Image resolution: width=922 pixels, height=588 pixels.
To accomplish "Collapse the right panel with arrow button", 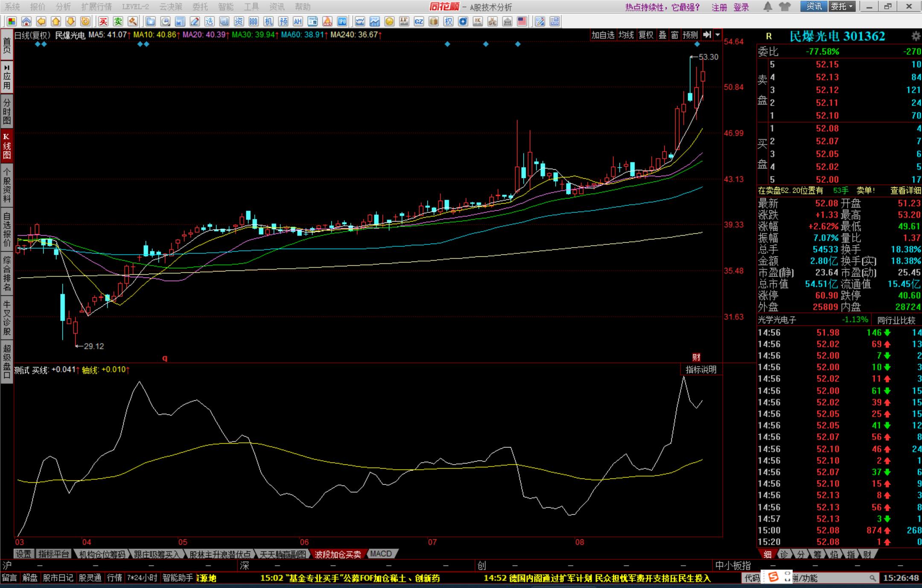I will pos(707,35).
